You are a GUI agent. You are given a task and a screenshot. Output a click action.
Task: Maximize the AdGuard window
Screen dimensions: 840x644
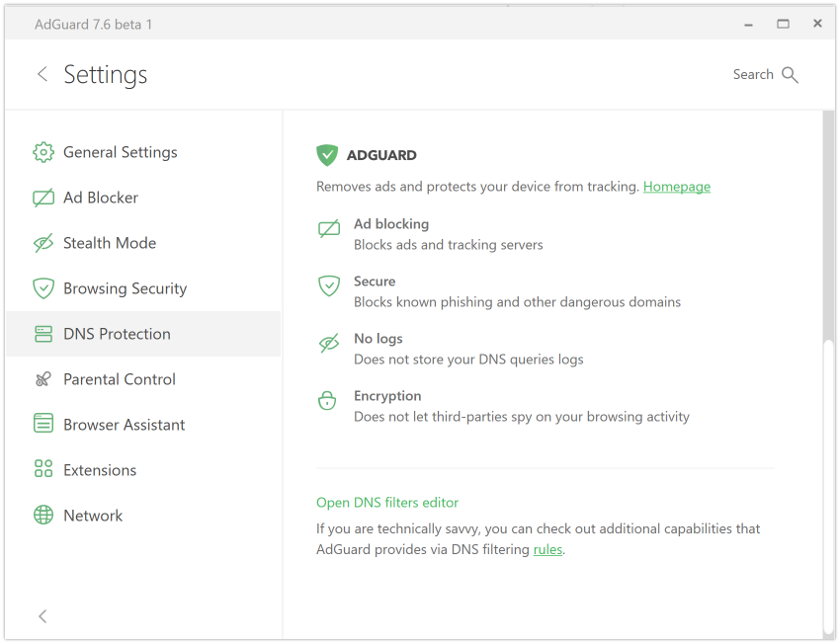tap(784, 24)
